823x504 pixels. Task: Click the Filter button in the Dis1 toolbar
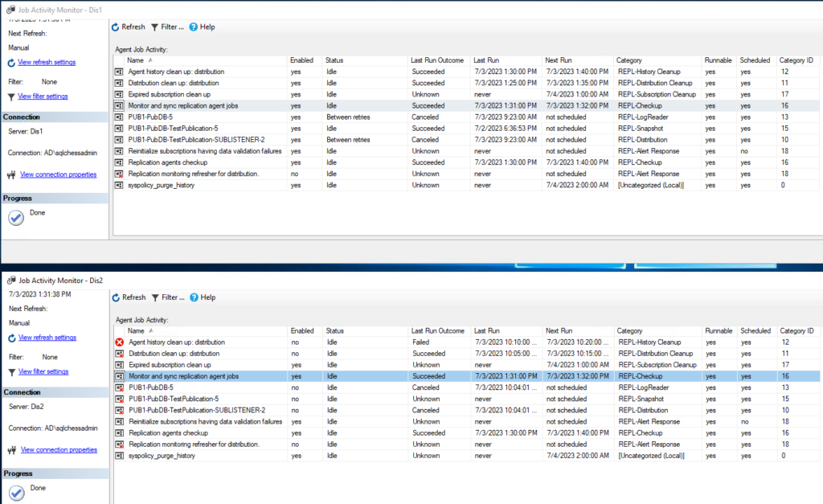pyautogui.click(x=167, y=27)
